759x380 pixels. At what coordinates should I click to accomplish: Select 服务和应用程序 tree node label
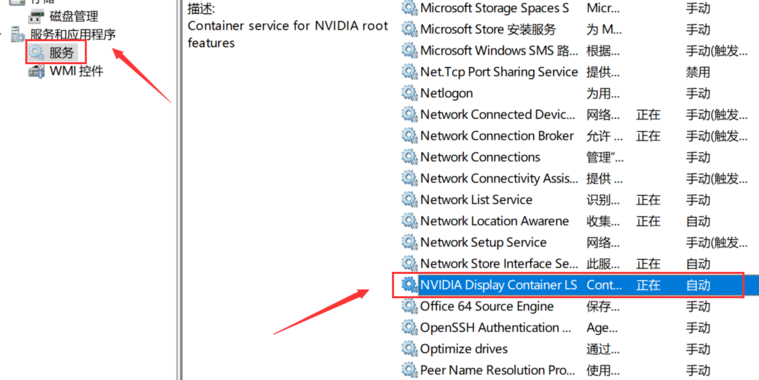(x=73, y=34)
